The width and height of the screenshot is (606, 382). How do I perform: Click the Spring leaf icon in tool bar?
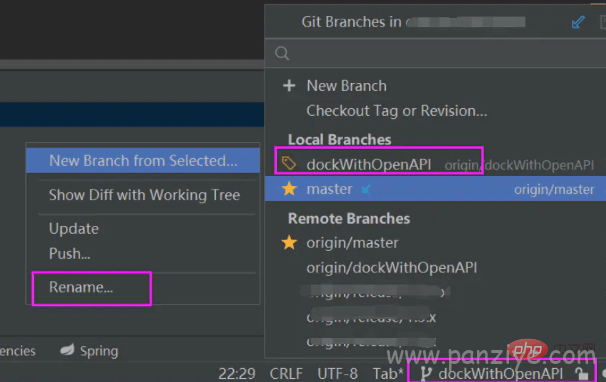pos(67,350)
